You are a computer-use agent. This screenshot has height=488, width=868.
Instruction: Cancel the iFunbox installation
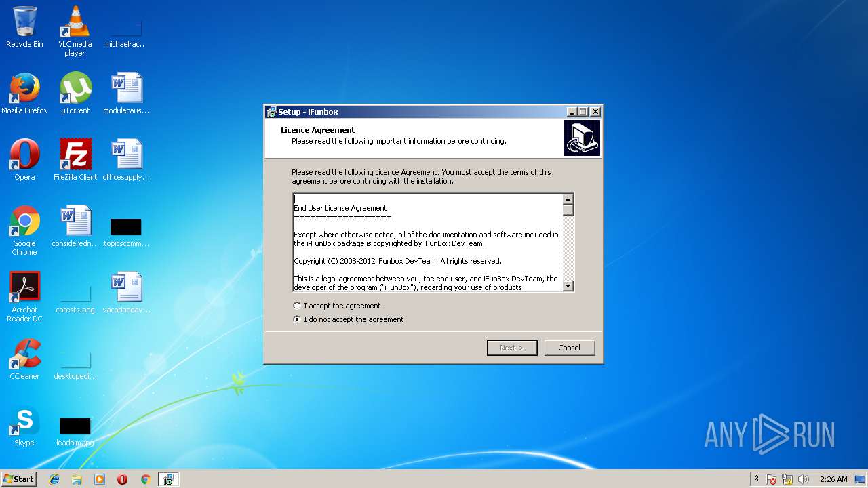[x=570, y=348]
